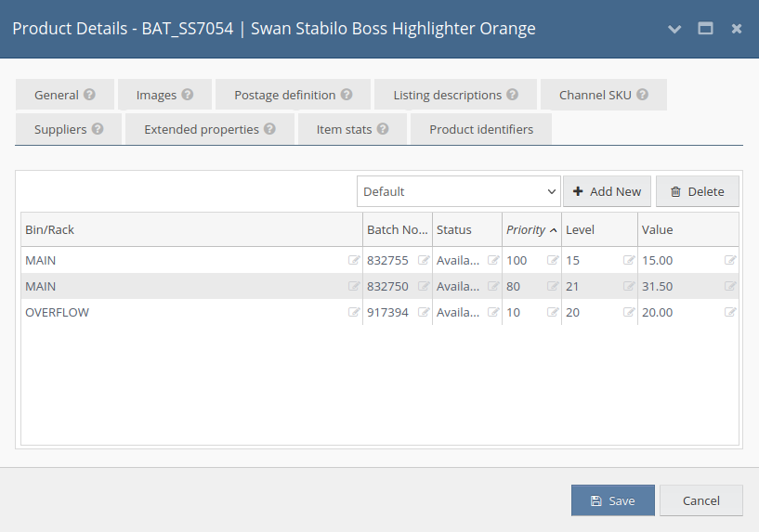Click help icon next to Listing descriptions

coord(512,95)
